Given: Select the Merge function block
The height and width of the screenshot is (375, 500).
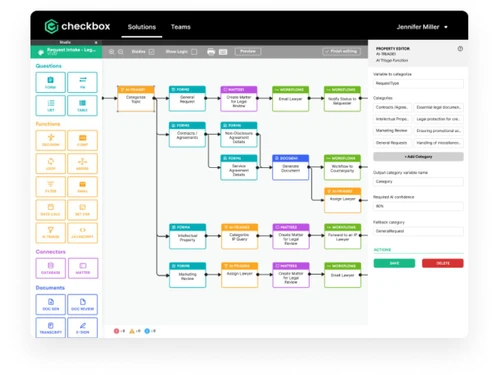Looking at the screenshot, I should [82, 163].
